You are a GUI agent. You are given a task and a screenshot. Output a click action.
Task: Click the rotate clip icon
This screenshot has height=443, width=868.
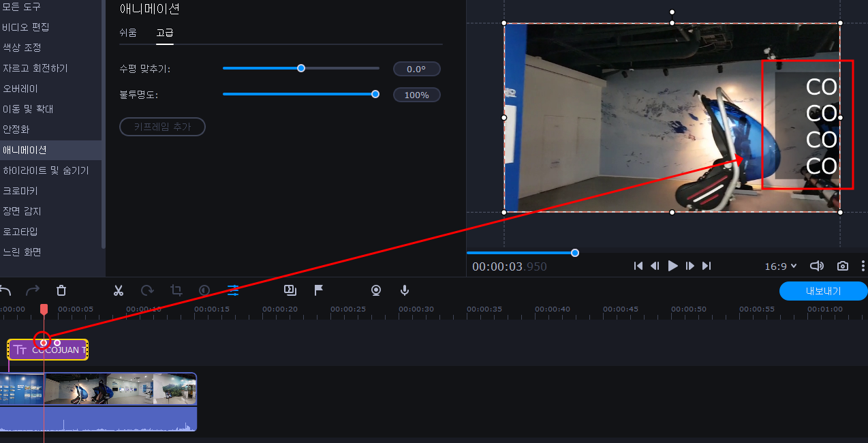coord(147,290)
